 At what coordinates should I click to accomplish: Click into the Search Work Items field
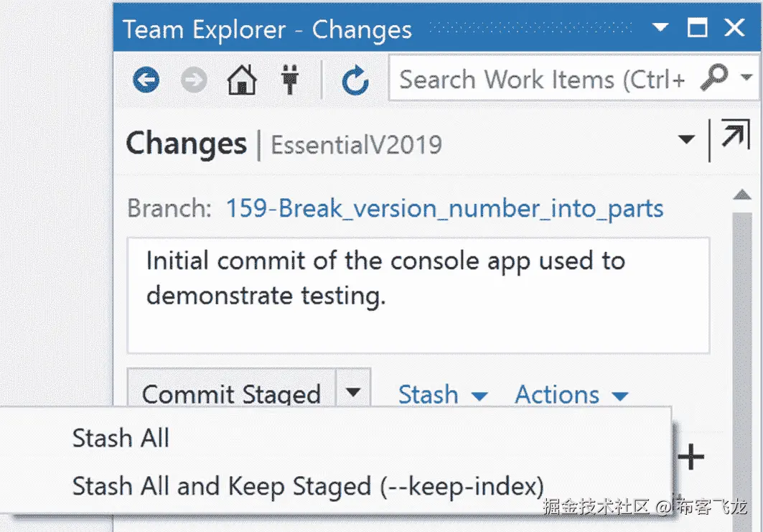click(542, 79)
